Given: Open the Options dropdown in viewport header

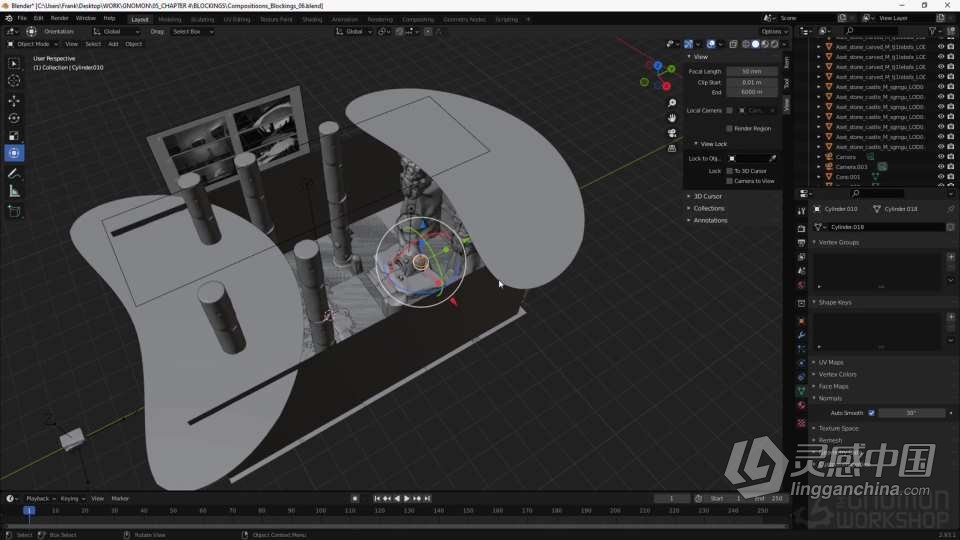Looking at the screenshot, I should [x=774, y=31].
